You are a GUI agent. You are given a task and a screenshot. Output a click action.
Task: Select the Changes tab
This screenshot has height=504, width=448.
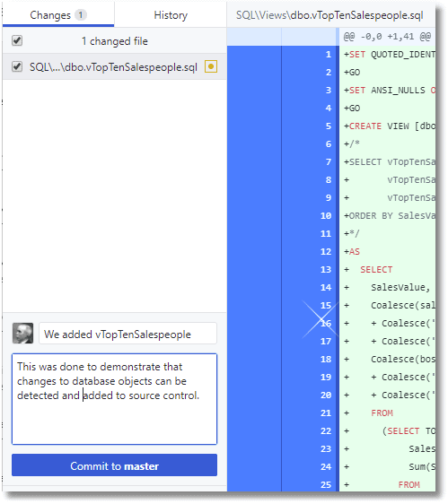tap(58, 14)
